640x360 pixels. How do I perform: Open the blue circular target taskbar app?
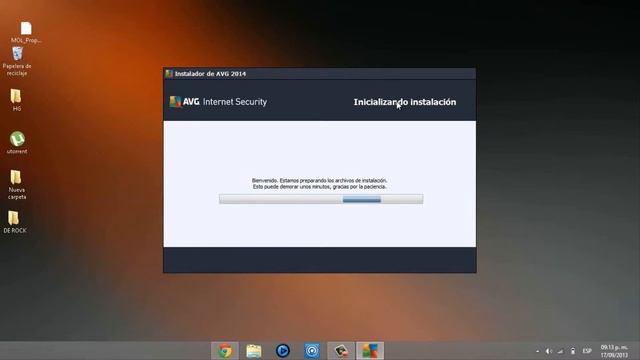312,351
